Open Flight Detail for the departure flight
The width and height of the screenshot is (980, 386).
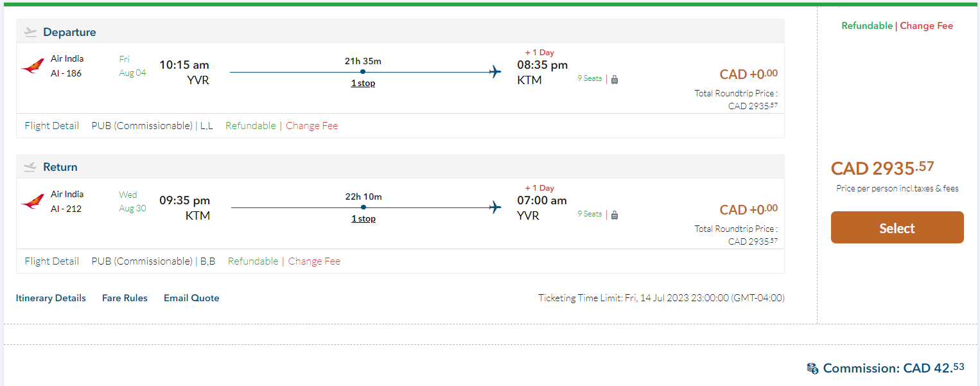[52, 126]
